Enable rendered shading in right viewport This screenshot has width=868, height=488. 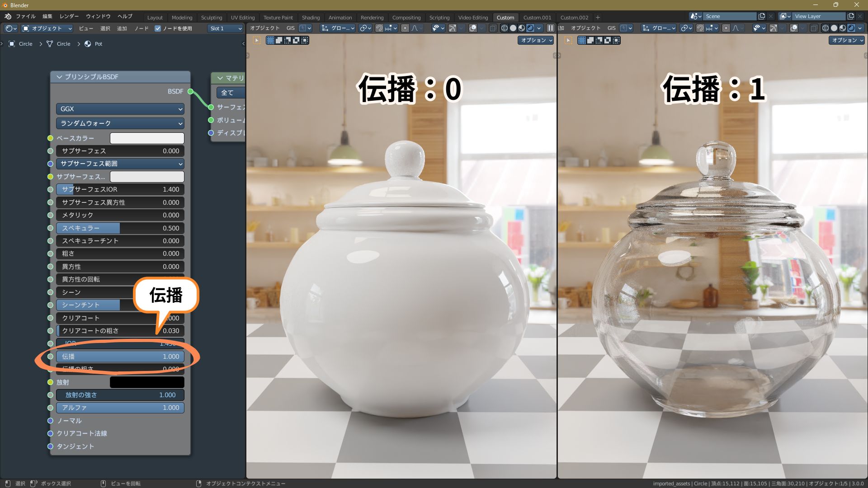pyautogui.click(x=851, y=28)
